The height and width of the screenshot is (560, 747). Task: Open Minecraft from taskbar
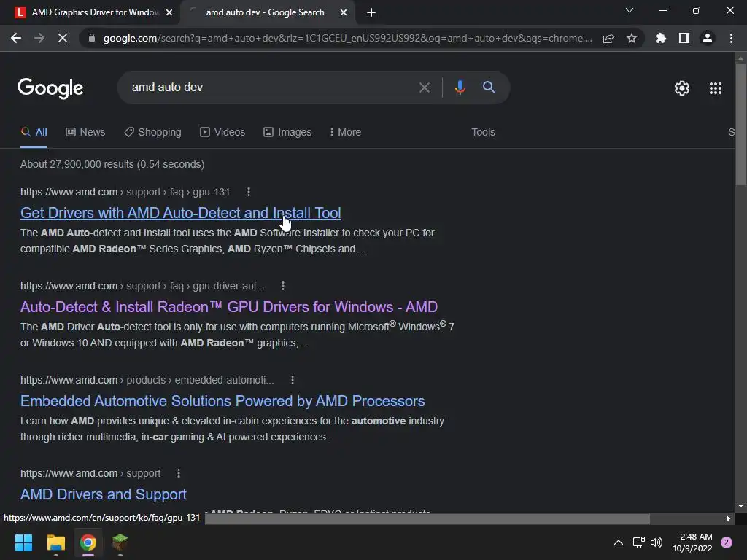click(x=120, y=542)
